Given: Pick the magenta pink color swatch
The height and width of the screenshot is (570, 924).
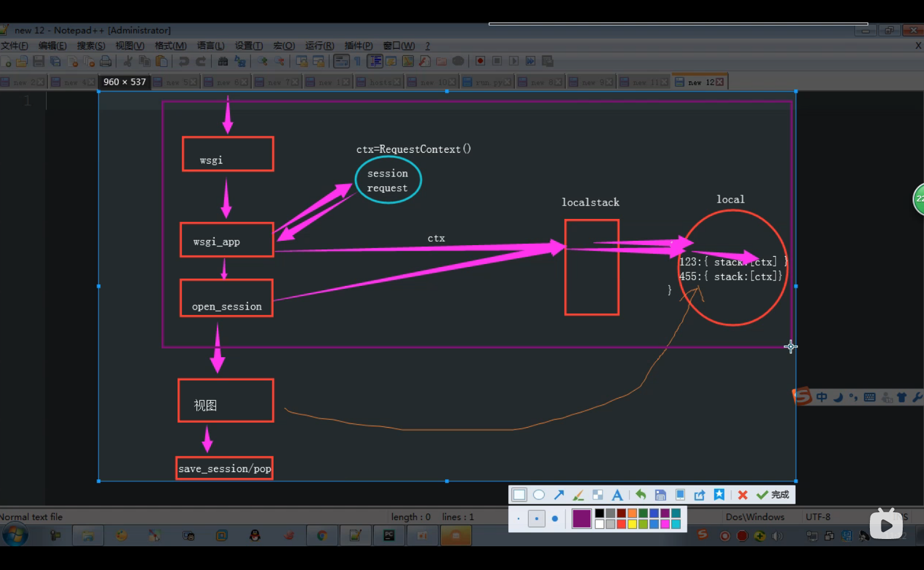Looking at the screenshot, I should coord(665,524).
